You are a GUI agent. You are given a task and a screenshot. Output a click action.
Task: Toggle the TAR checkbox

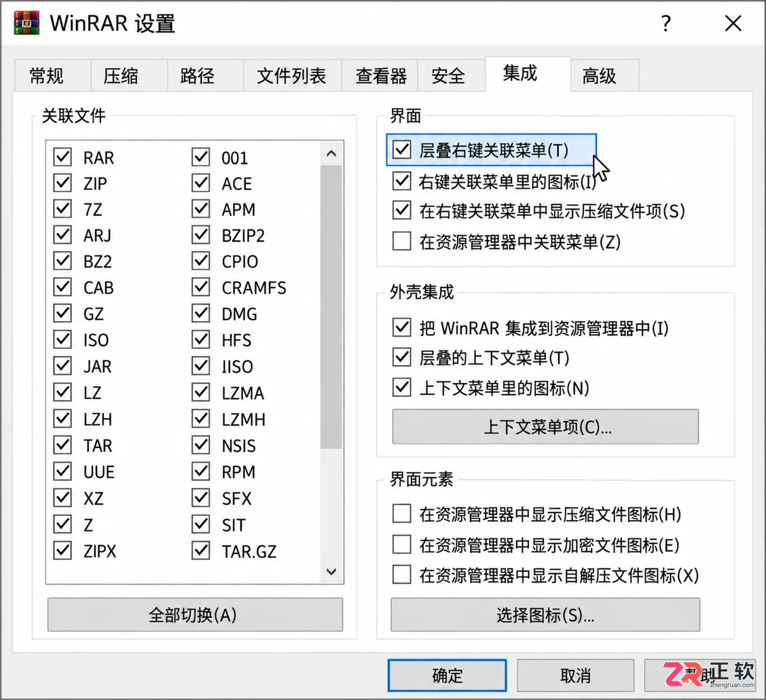pos(62,445)
